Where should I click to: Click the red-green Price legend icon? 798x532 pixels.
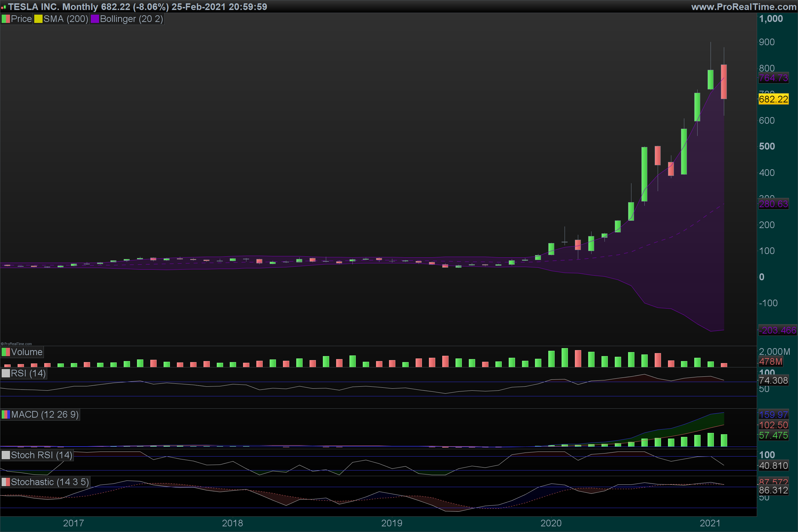[x=5, y=19]
